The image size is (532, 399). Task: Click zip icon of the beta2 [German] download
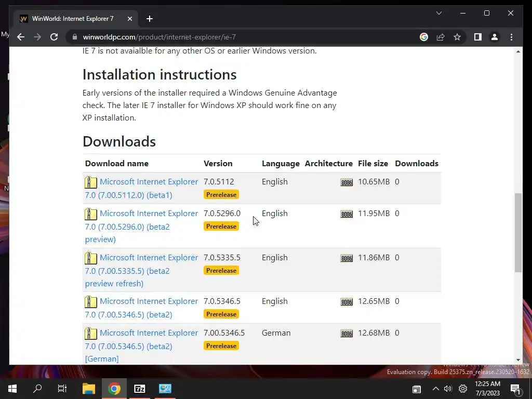pos(90,334)
